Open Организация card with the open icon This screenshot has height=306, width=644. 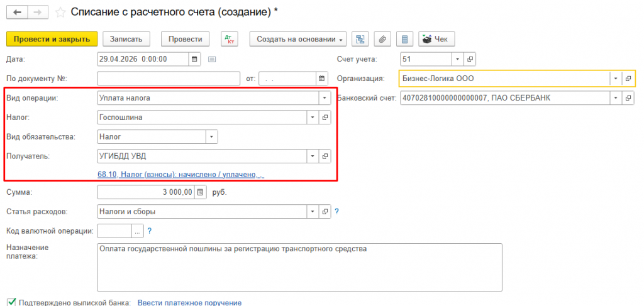628,79
